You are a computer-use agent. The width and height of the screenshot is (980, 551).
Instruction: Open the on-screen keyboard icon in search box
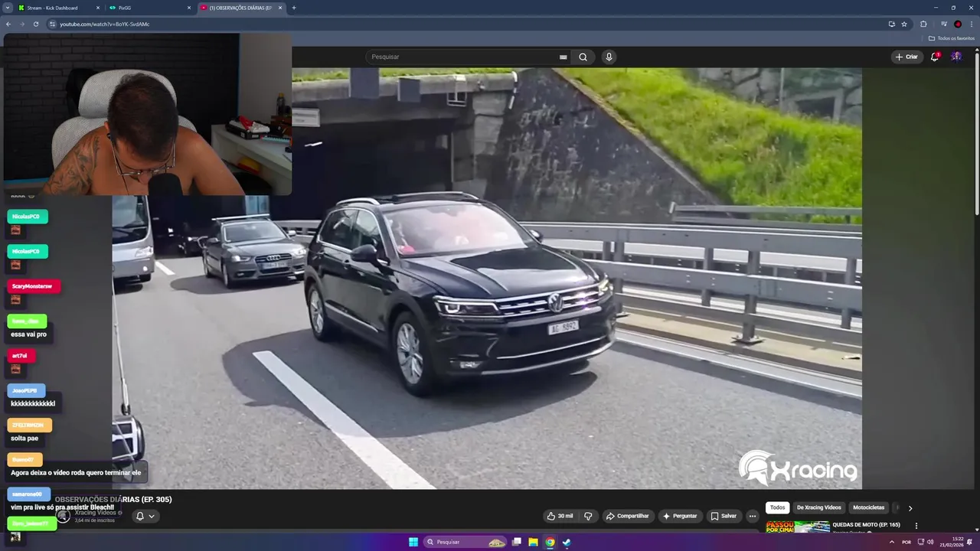(563, 57)
